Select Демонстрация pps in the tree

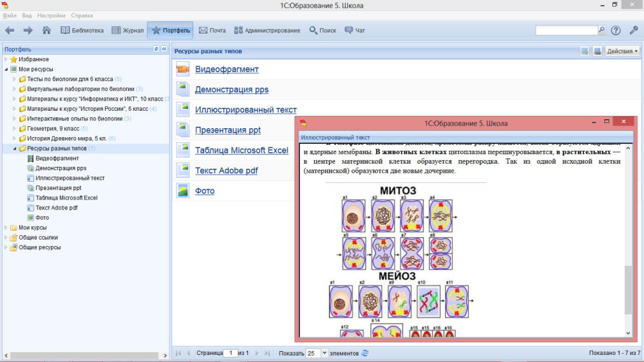(61, 168)
